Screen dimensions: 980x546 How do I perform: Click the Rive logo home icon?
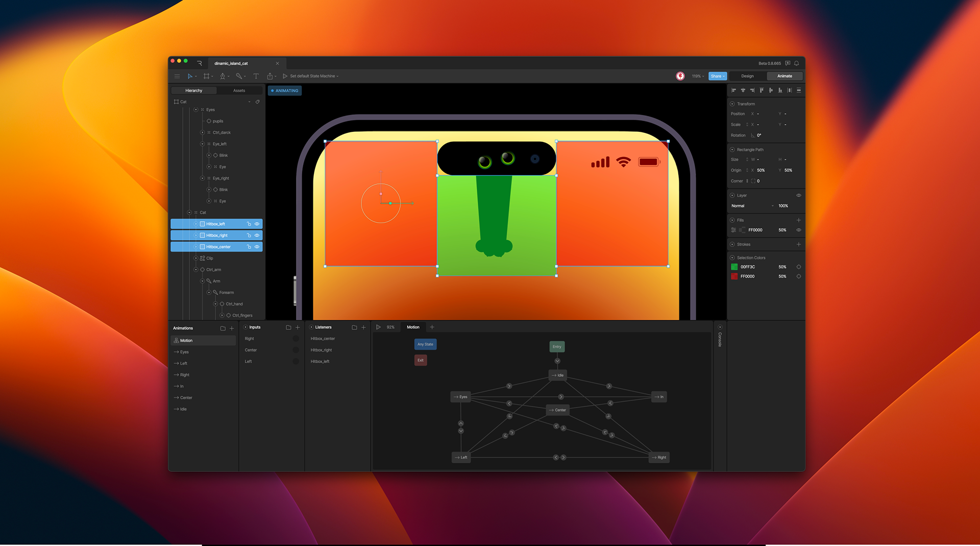click(x=200, y=63)
